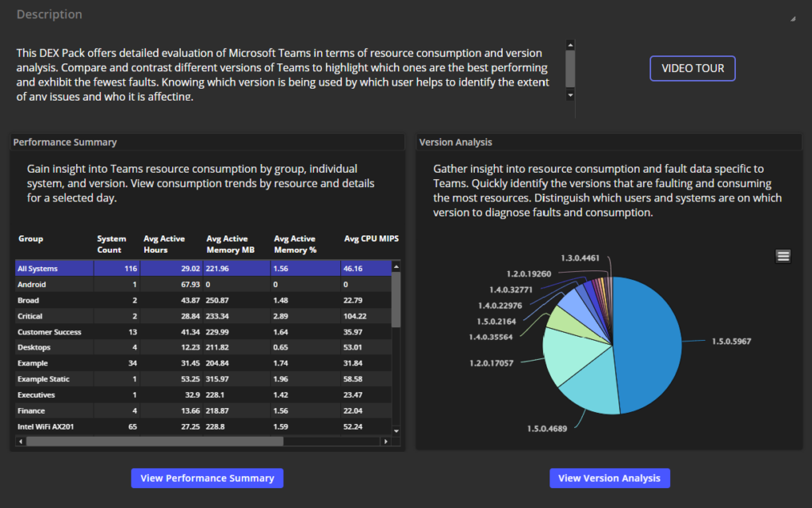
Task: Click the table horizontal scrollbar thumb
Action: click(x=155, y=441)
